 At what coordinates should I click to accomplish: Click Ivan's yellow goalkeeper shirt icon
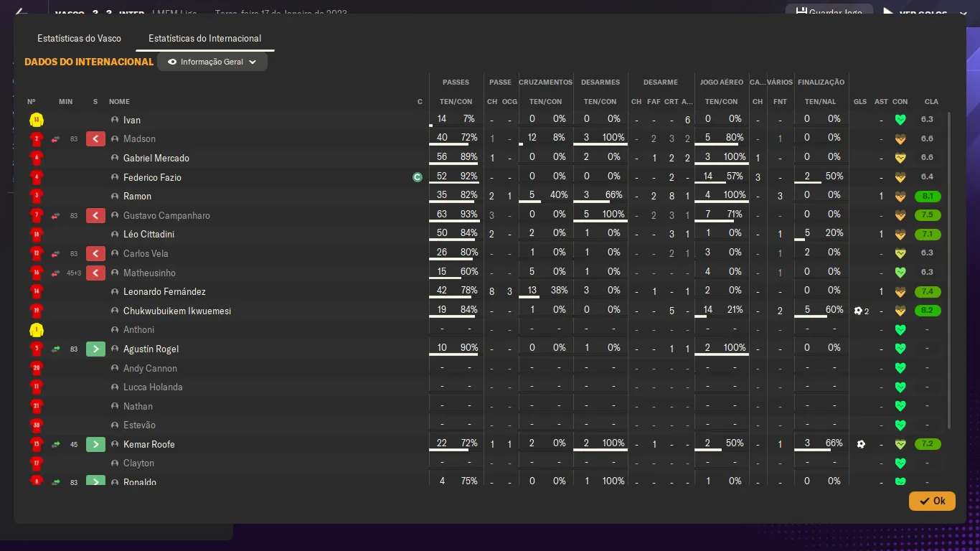(x=37, y=120)
